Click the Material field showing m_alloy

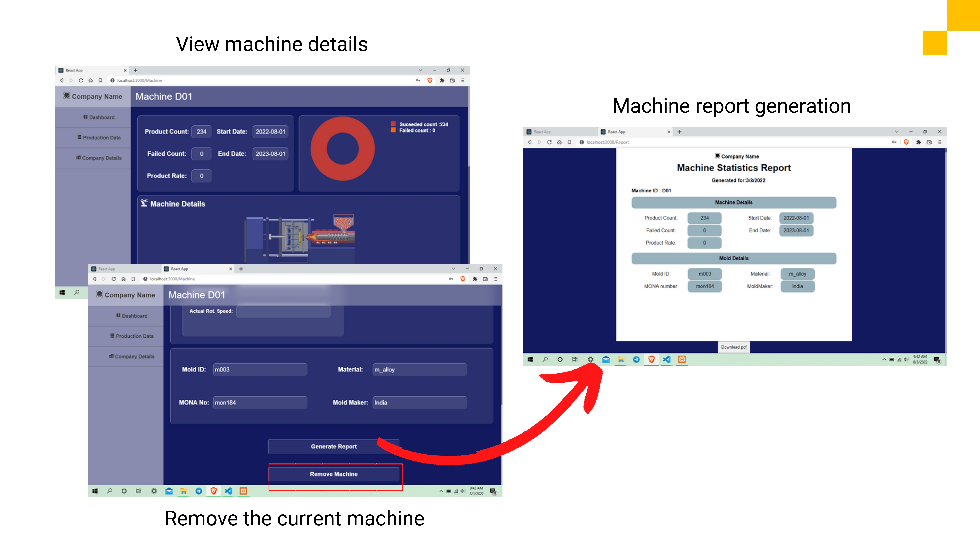[x=419, y=369]
